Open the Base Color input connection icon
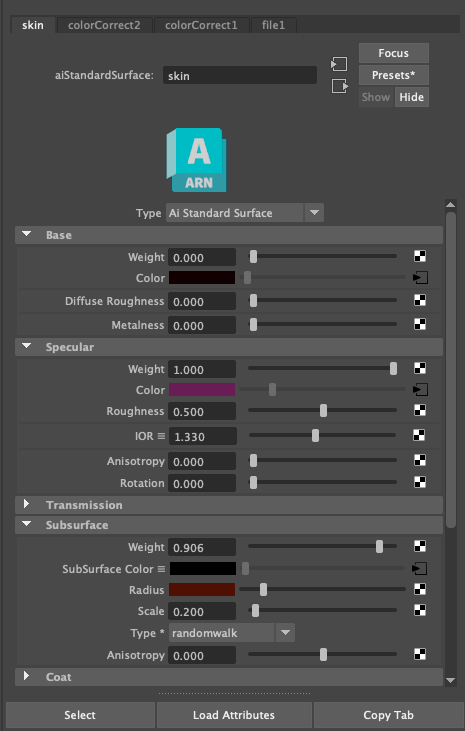This screenshot has height=731, width=465. point(420,278)
